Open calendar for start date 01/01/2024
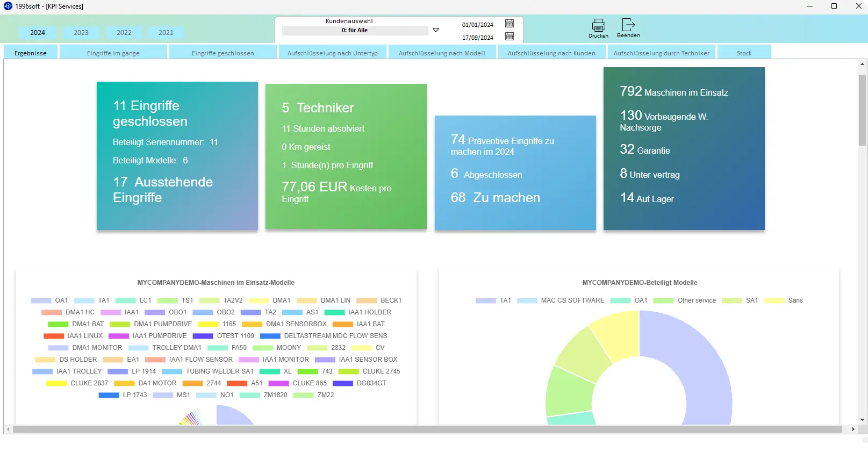868x459 pixels. pyautogui.click(x=510, y=23)
